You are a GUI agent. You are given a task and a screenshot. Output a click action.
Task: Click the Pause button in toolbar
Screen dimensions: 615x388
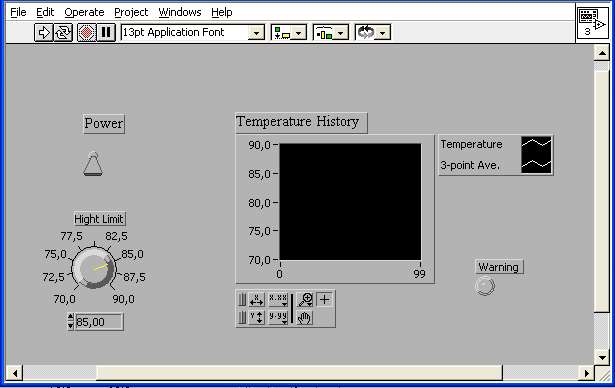click(106, 32)
